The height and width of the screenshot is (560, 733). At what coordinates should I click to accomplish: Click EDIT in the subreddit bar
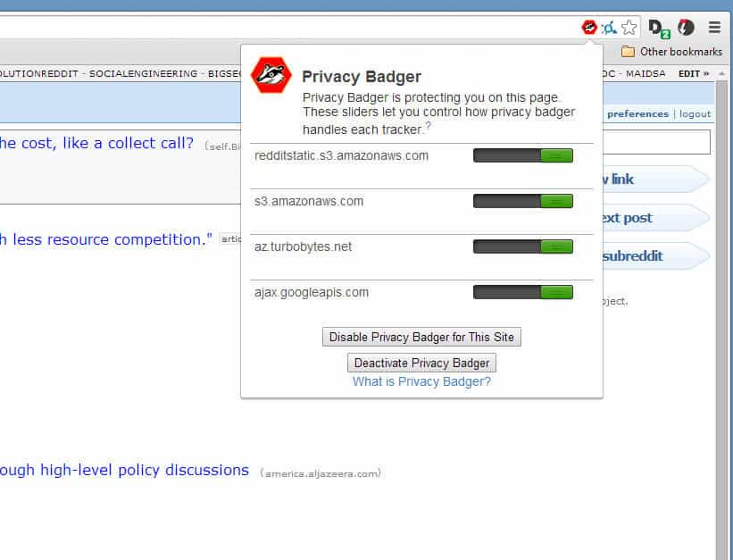[694, 73]
